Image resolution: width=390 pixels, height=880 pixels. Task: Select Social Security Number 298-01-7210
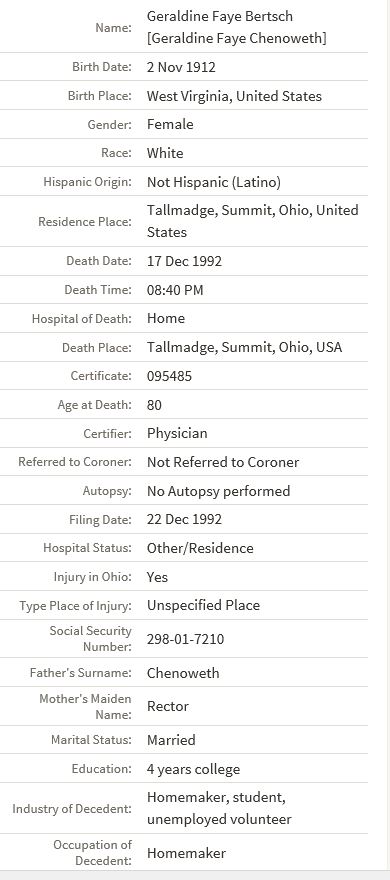click(x=185, y=639)
